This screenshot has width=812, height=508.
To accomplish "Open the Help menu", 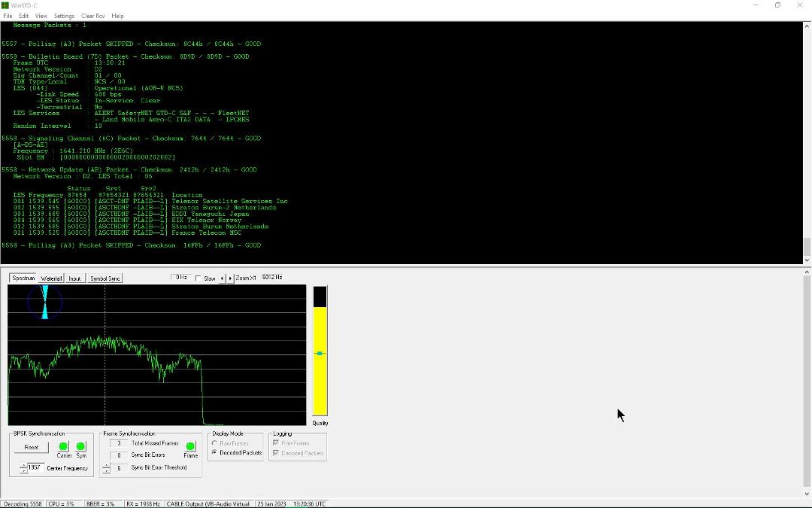I will [x=117, y=16].
